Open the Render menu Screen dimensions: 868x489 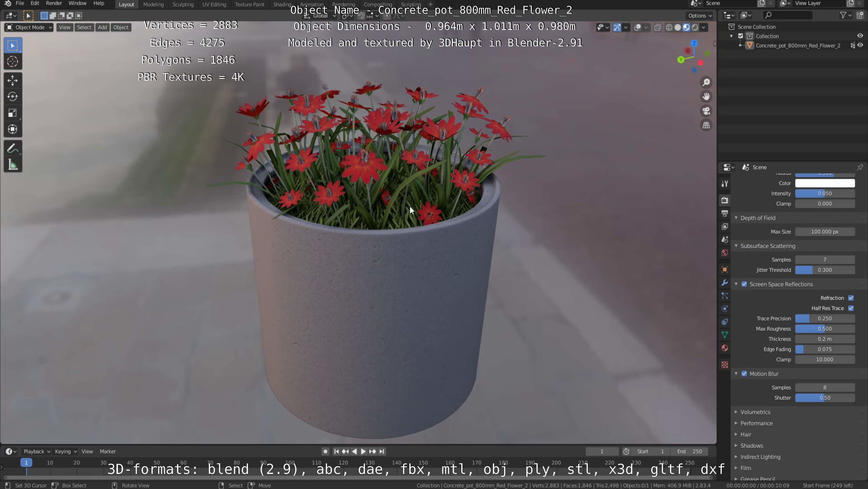[54, 3]
